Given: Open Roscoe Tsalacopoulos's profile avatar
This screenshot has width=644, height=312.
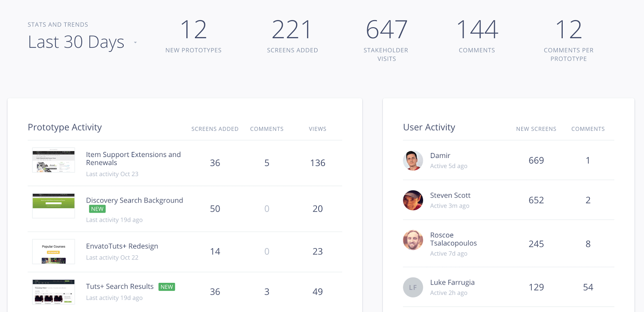Looking at the screenshot, I should [413, 240].
